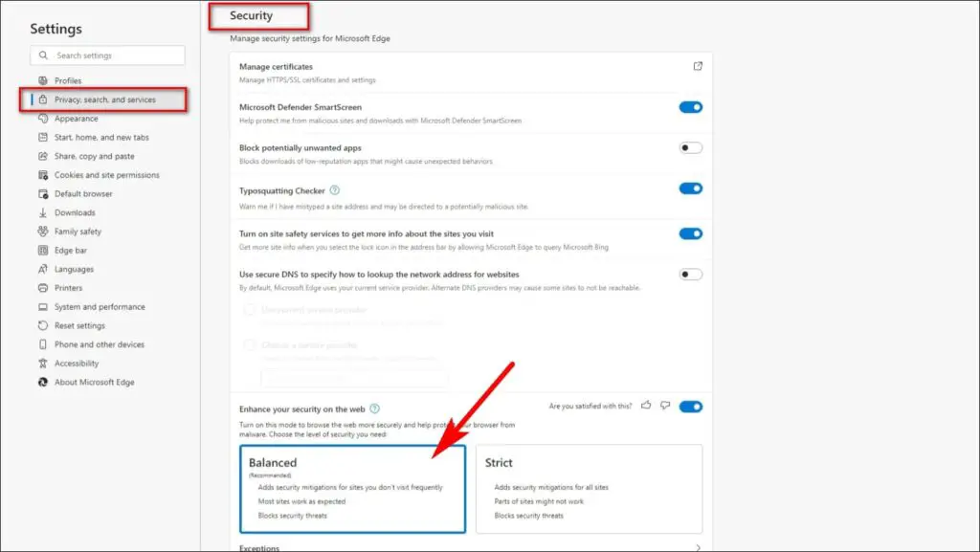Screen dimensions: 980x552
Task: Click 'Are you satisfied with this?' text
Action: click(590, 406)
